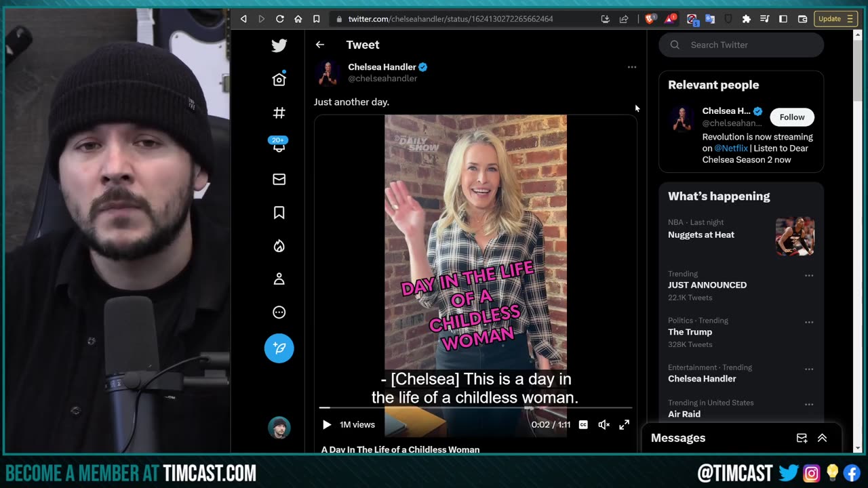
Task: Open options for Chelsea Handler trend
Action: pyautogui.click(x=808, y=369)
